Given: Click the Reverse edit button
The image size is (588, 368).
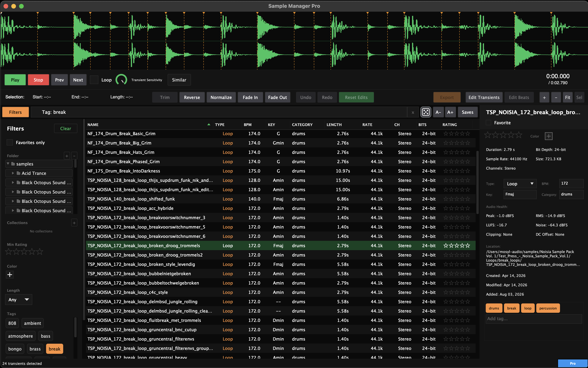Looking at the screenshot, I should (192, 97).
